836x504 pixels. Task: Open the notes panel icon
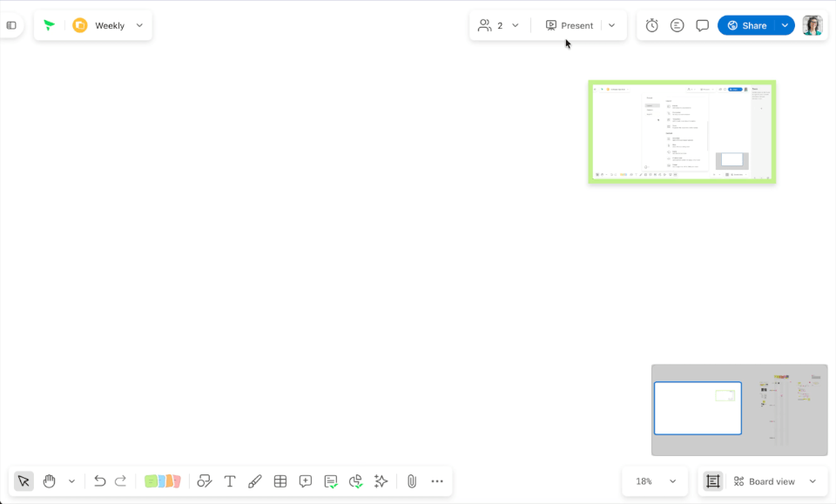tap(678, 25)
